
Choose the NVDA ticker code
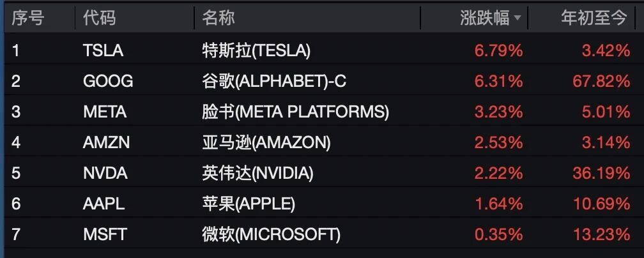[x=105, y=173]
